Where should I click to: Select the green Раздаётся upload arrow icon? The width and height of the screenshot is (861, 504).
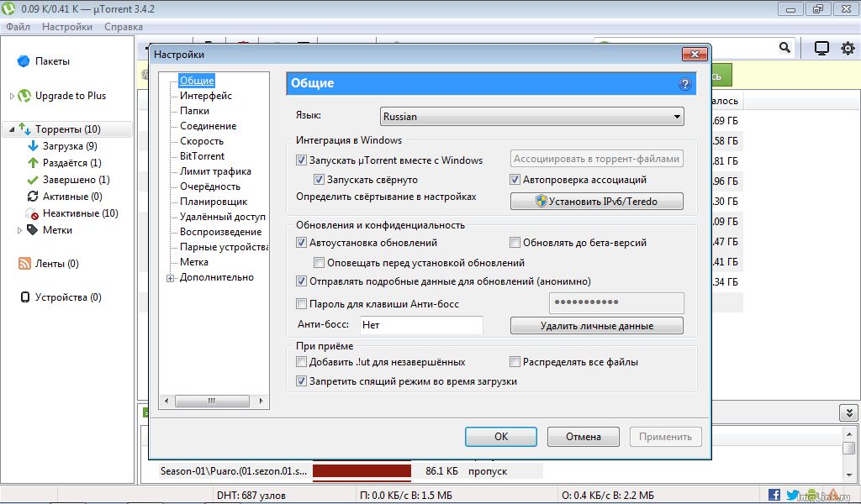click(33, 163)
